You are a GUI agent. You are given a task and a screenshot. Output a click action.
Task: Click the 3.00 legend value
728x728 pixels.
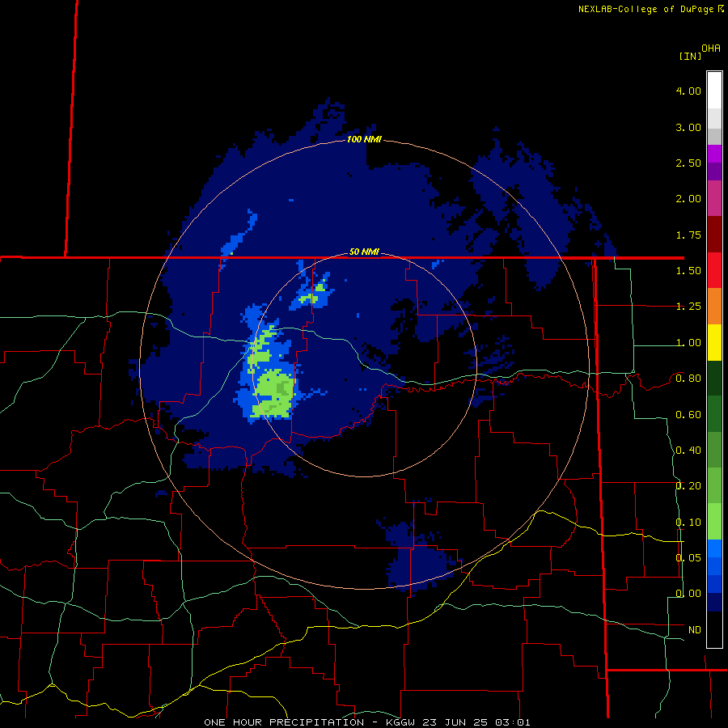688,127
